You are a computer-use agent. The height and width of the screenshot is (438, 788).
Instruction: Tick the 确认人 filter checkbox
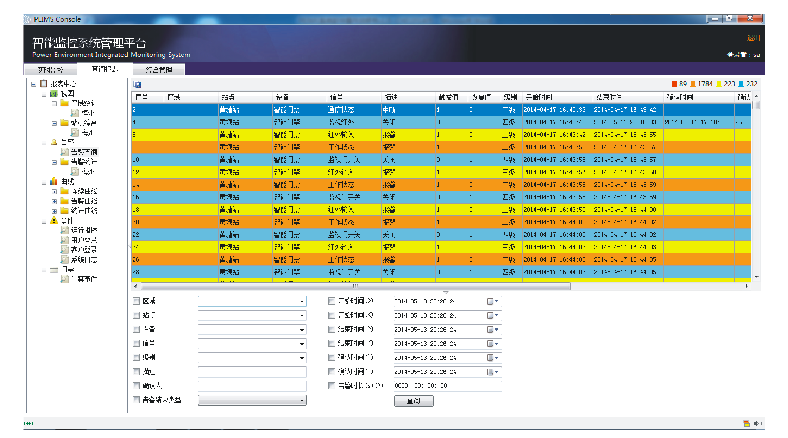136,385
